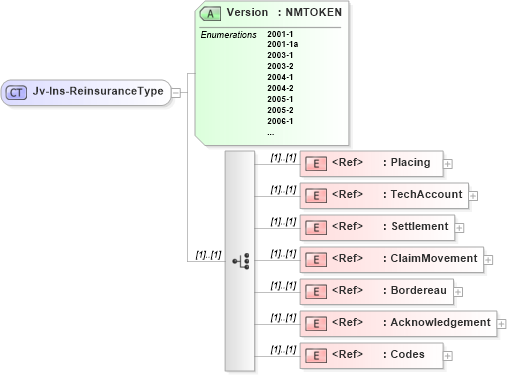The width and height of the screenshot is (507, 376).
Task: Click the [1]..[1] cardinality above Codes
Action: (x=283, y=349)
